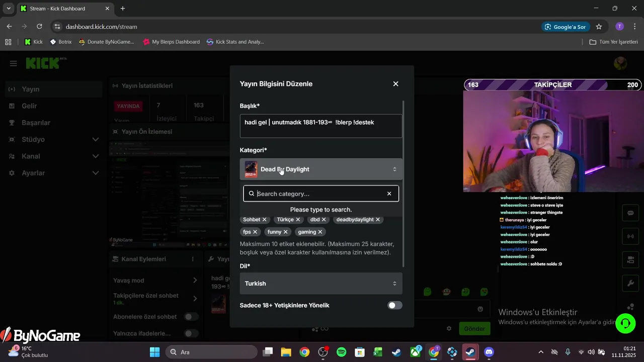
Task: Click the address bar URL
Action: [x=101, y=27]
